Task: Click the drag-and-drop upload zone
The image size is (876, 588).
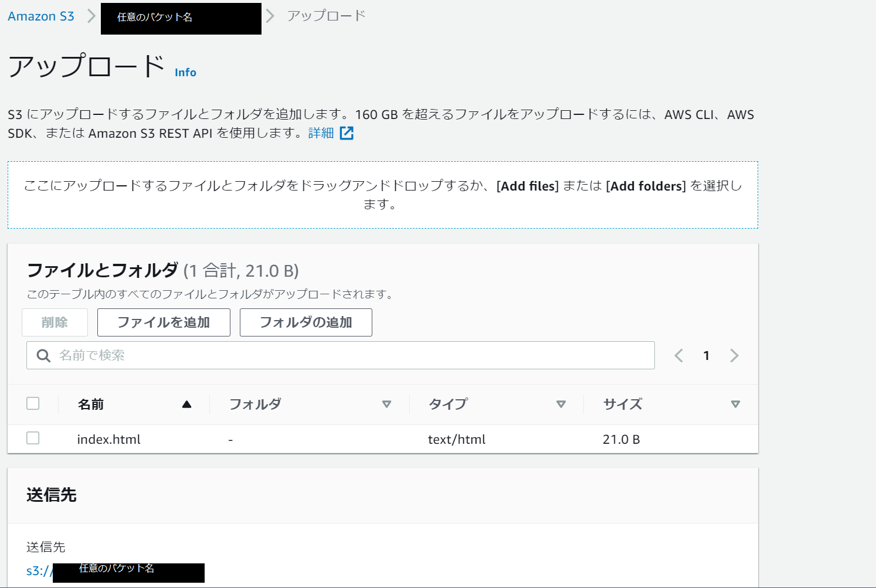Action: (x=383, y=195)
